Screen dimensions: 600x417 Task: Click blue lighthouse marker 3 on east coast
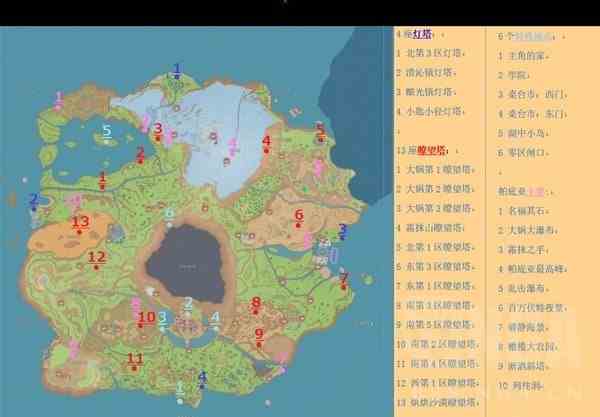click(342, 232)
